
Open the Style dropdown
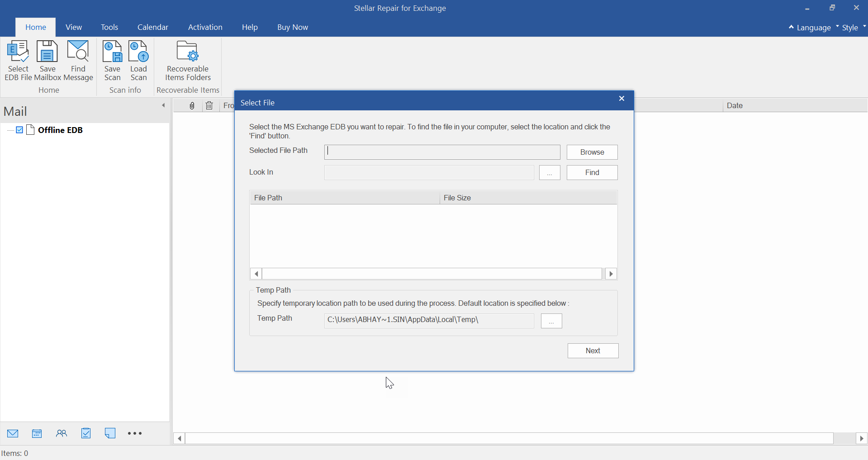pos(850,28)
